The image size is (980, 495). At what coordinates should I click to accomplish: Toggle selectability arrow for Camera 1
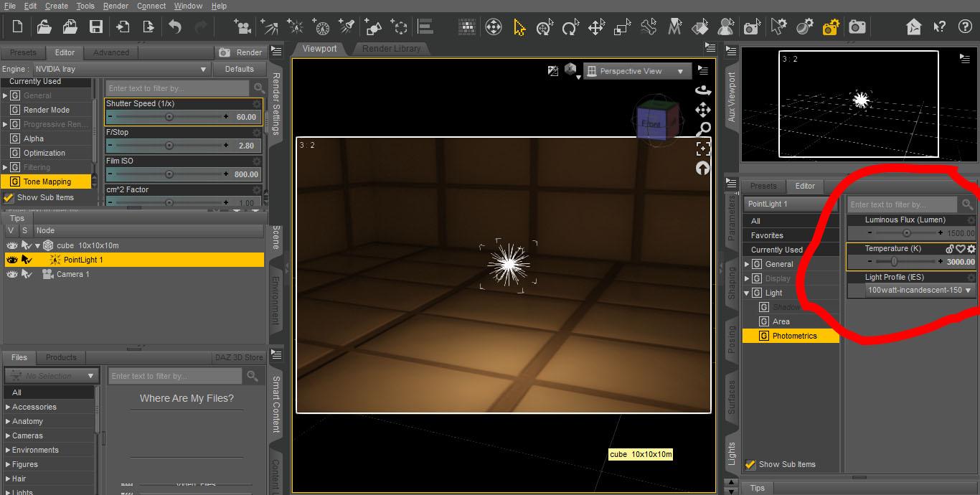point(26,274)
